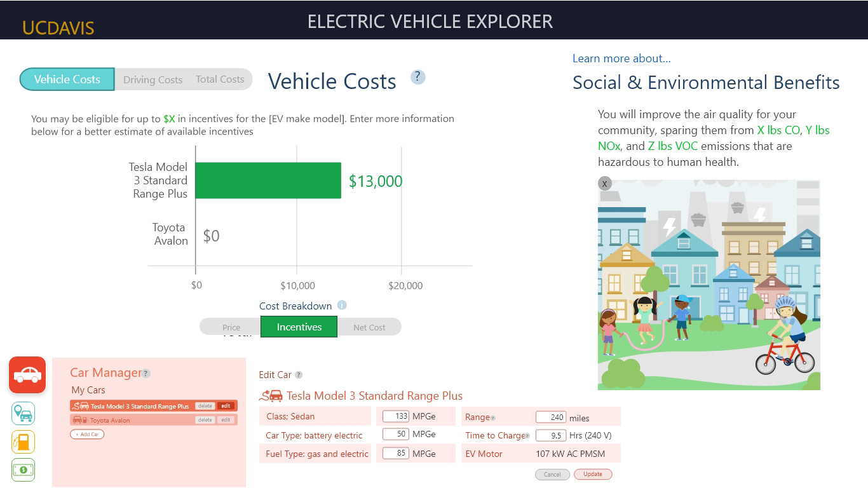The height and width of the screenshot is (488, 868).
Task: Edit the Tesla Model 3 car
Action: pyautogui.click(x=226, y=406)
